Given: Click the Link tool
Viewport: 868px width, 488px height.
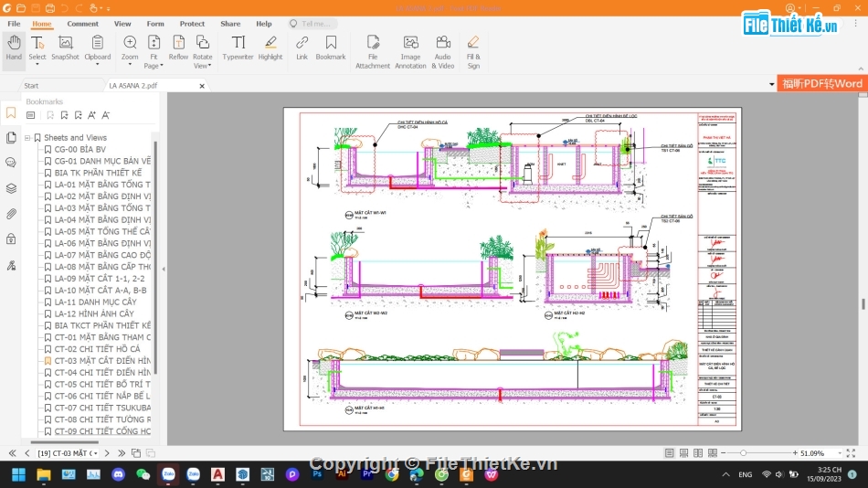Looking at the screenshot, I should [302, 48].
